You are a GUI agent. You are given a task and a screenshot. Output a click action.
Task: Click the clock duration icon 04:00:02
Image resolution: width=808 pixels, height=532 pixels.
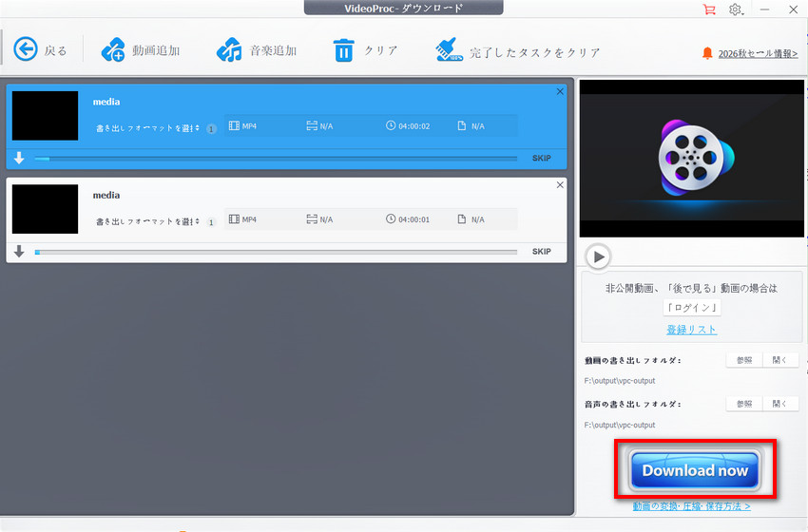391,125
